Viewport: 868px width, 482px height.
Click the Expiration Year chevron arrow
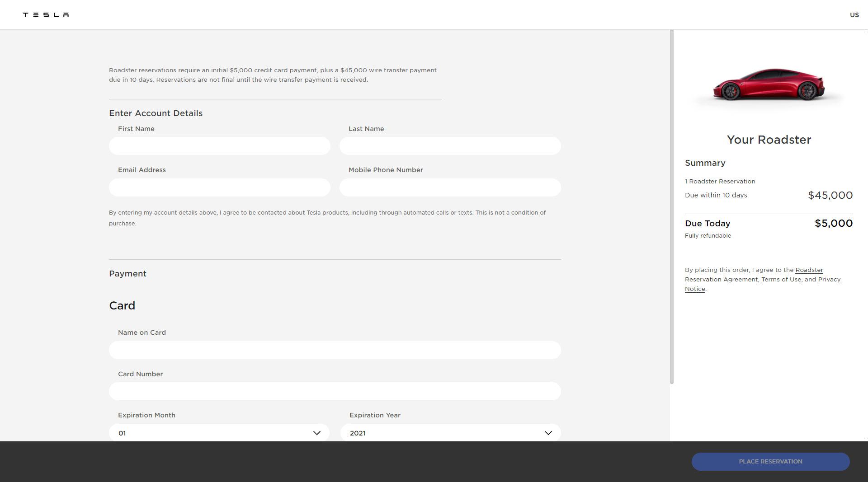coord(548,433)
